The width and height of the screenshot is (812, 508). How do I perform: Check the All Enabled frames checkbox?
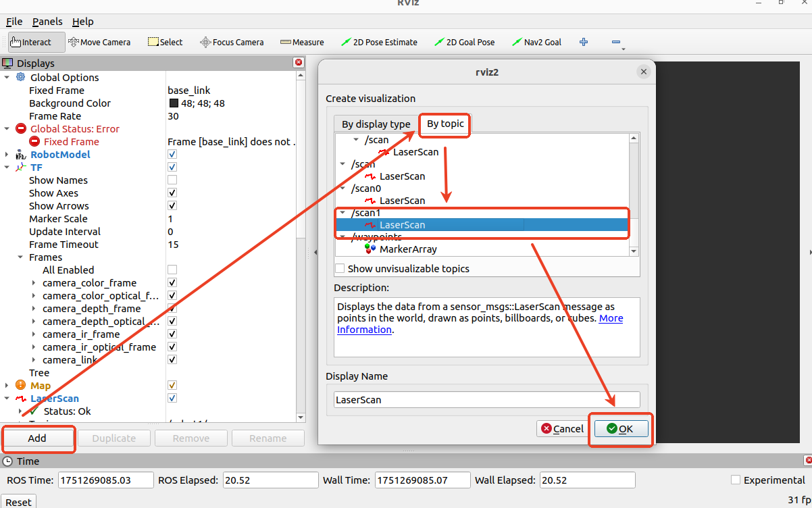[x=172, y=270]
